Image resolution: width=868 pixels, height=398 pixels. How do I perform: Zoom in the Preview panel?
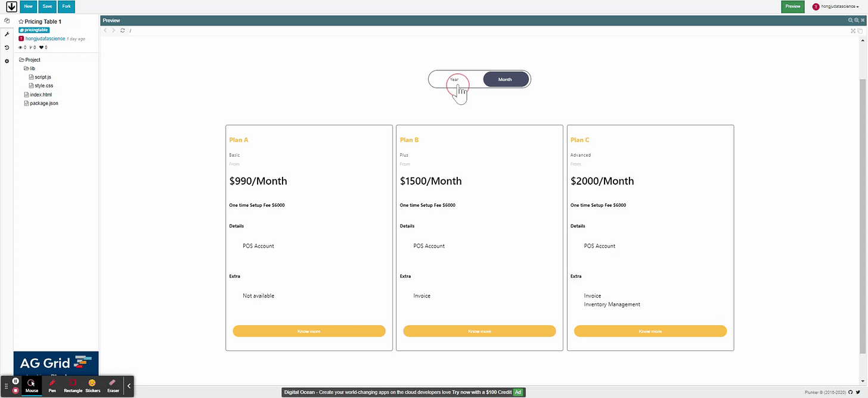[x=857, y=20]
